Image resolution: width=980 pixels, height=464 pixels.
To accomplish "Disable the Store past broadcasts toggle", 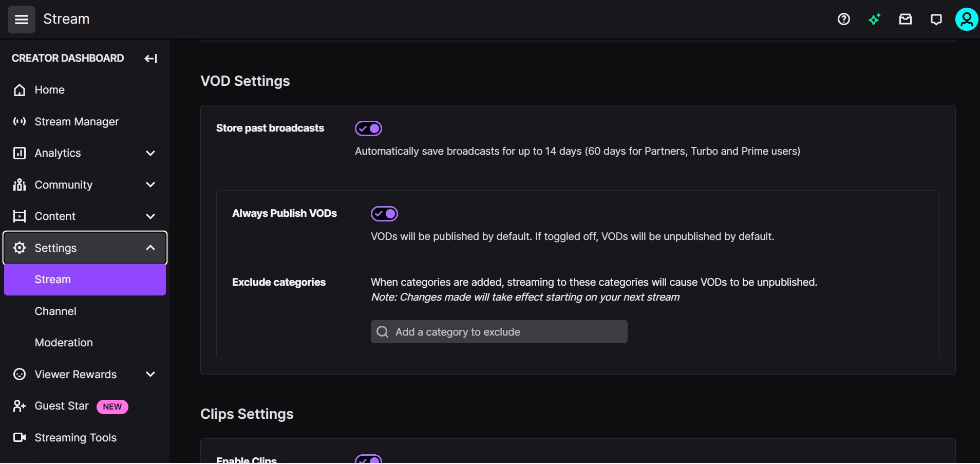I will [368, 128].
